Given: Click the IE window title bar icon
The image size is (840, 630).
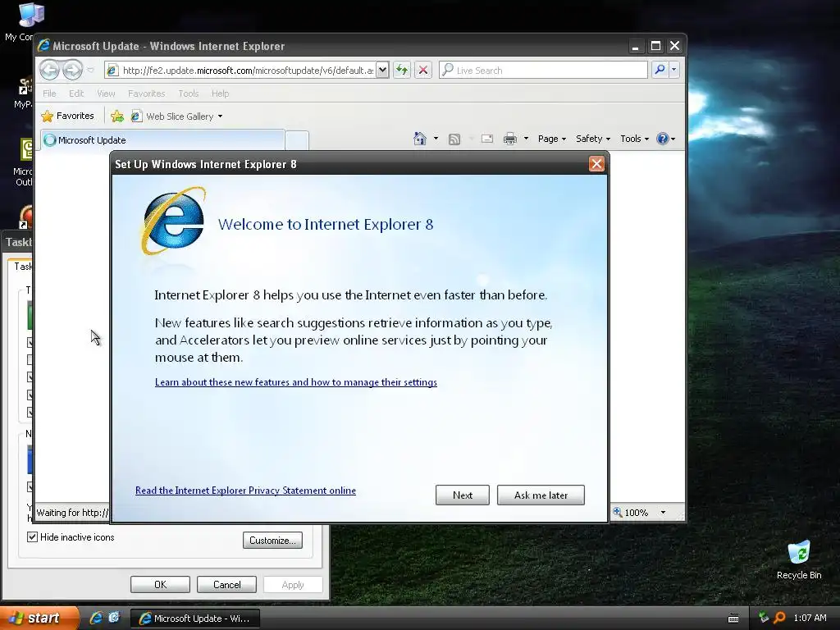Looking at the screenshot, I should tap(43, 46).
